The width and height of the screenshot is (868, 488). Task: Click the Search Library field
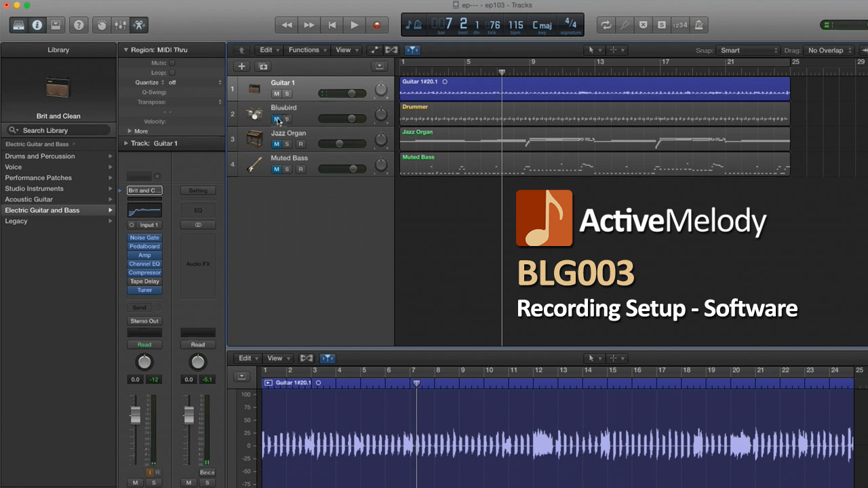click(x=58, y=130)
